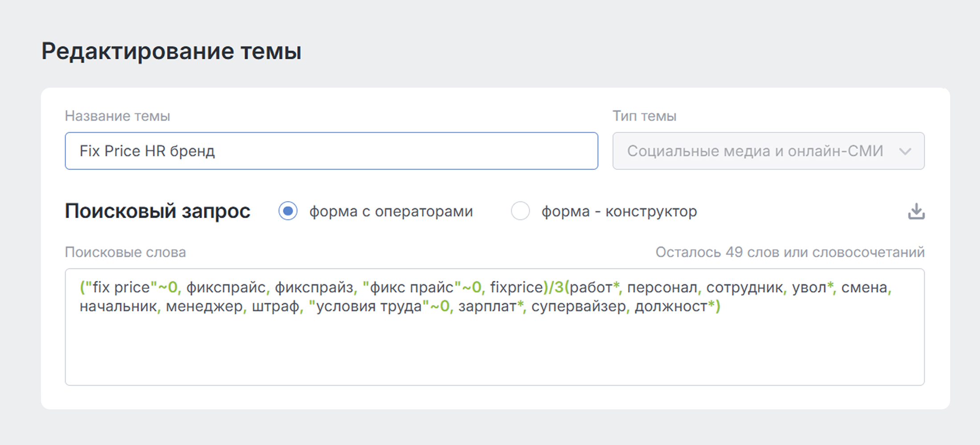Place cursor on the word супервайзер in query
Image resolution: width=980 pixels, height=445 pixels.
click(x=578, y=307)
